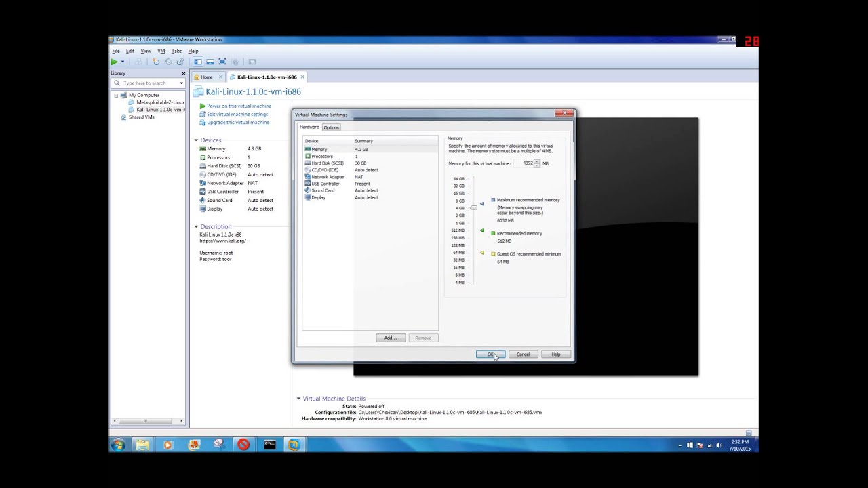Select Hard Disk (SCSI) in settings device list
Screen dimensions: 868x488
[x=370, y=163]
